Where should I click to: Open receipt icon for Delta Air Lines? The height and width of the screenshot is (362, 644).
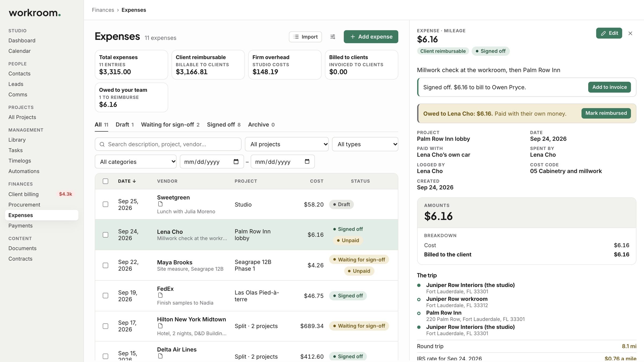[x=160, y=356]
